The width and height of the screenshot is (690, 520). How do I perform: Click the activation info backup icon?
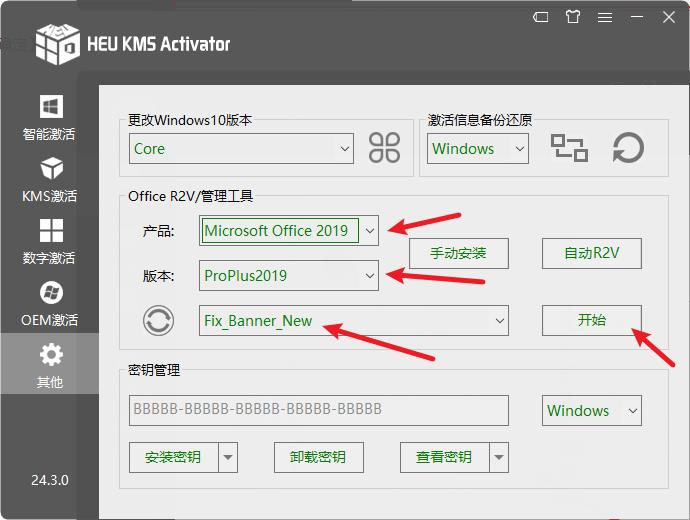pyautogui.click(x=569, y=148)
